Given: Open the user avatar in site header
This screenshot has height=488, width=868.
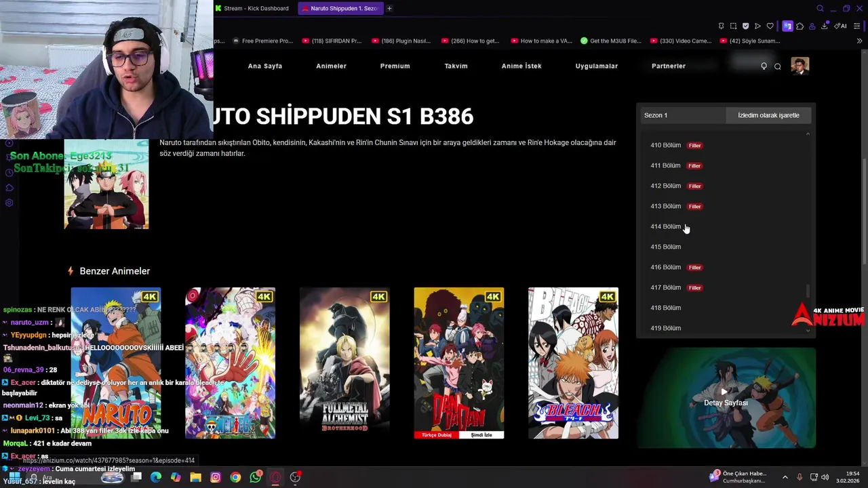Looking at the screenshot, I should pyautogui.click(x=800, y=66).
